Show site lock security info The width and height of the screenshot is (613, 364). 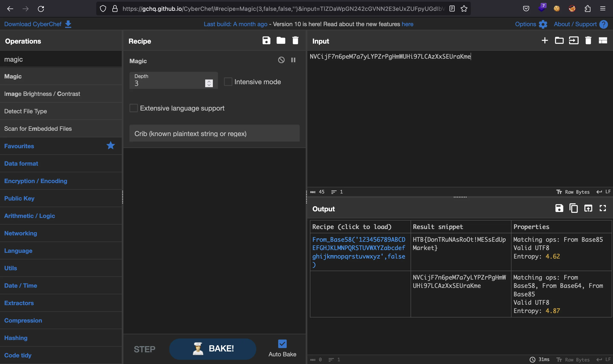[115, 9]
